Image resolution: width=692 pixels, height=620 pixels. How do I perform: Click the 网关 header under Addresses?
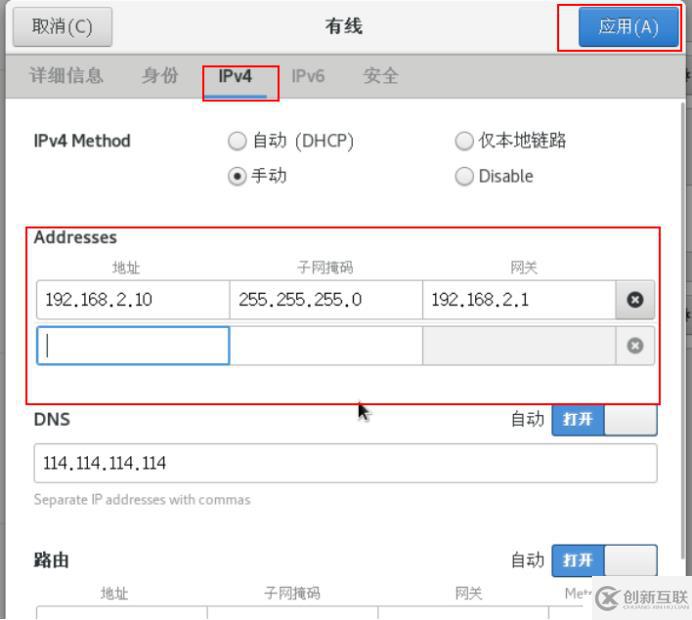click(x=524, y=267)
